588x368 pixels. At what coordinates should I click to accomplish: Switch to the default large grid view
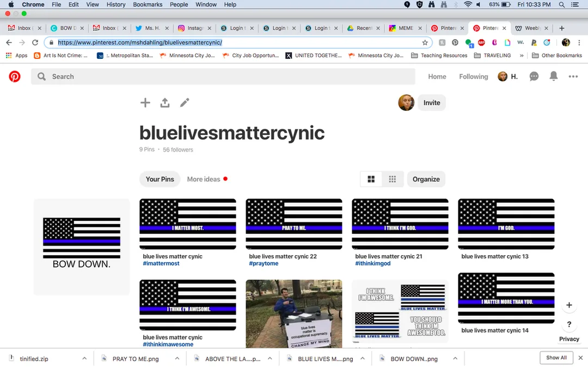coord(371,179)
